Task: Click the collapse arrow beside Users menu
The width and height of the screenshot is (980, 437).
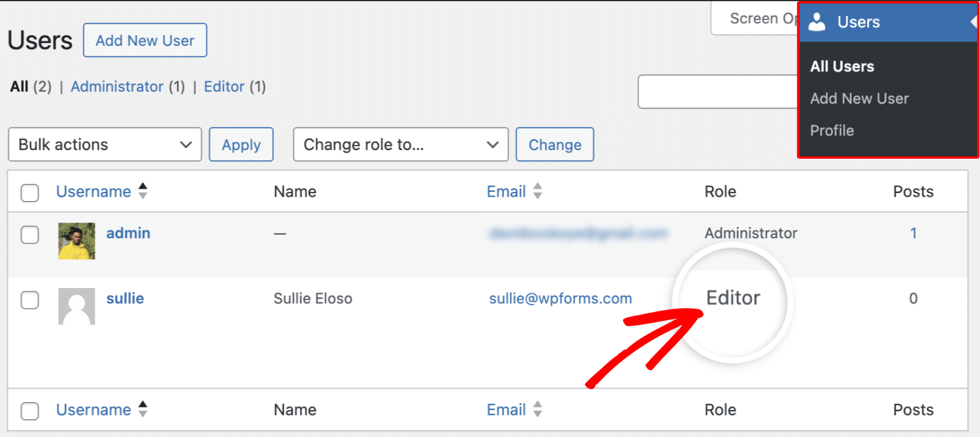Action: pyautogui.click(x=973, y=22)
